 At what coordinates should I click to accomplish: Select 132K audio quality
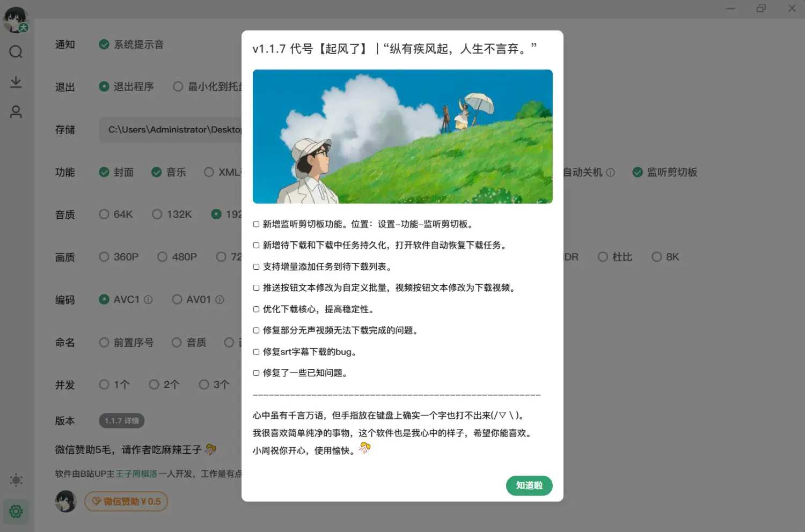pyautogui.click(x=172, y=215)
